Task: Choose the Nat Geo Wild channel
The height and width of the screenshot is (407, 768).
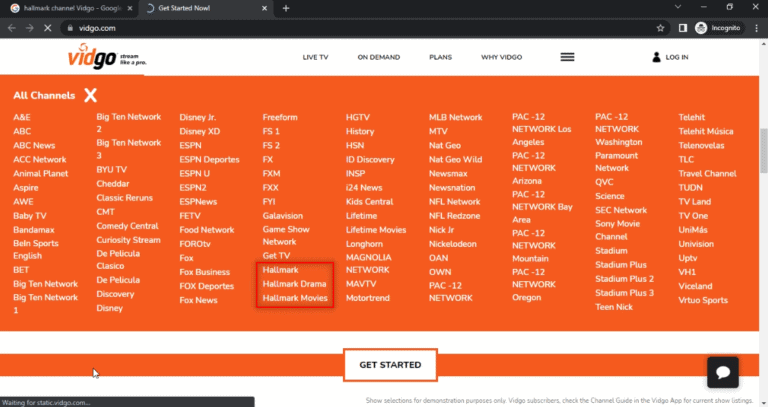Action: 456,160
